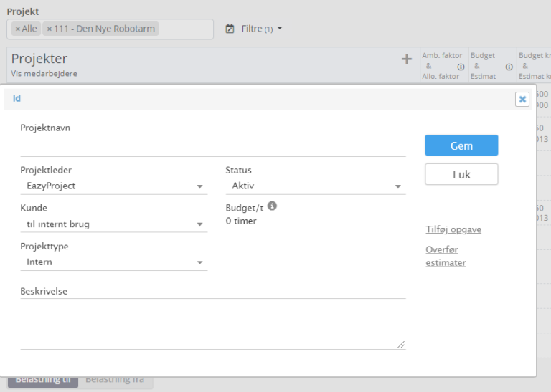This screenshot has width=551, height=392.
Task: Toggle the 'Belastning fra' button
Action: 115,380
